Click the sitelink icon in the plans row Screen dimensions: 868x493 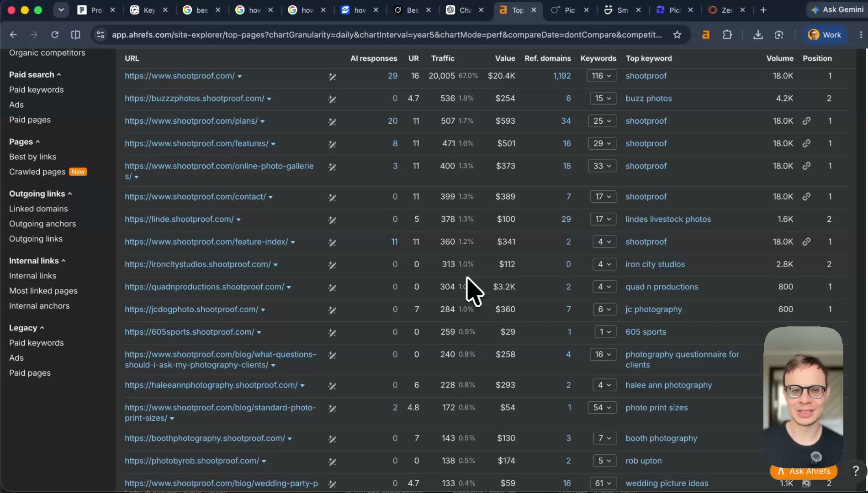tap(806, 121)
